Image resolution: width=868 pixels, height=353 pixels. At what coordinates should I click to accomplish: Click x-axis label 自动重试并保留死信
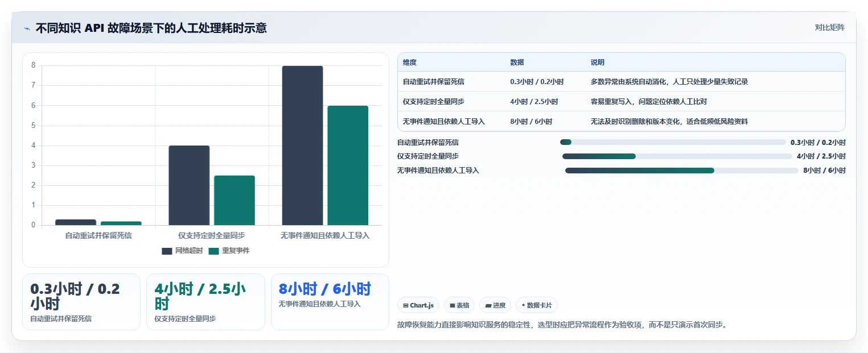pyautogui.click(x=98, y=235)
